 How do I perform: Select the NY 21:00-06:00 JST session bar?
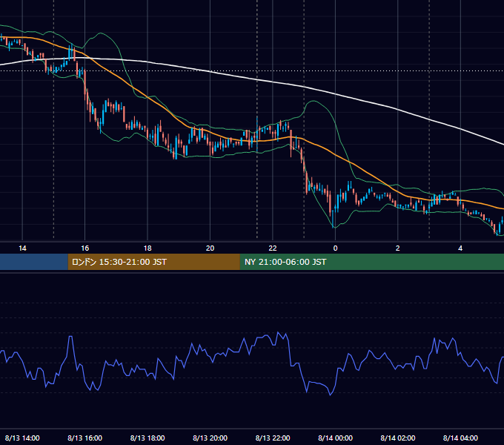pyautogui.click(x=372, y=262)
